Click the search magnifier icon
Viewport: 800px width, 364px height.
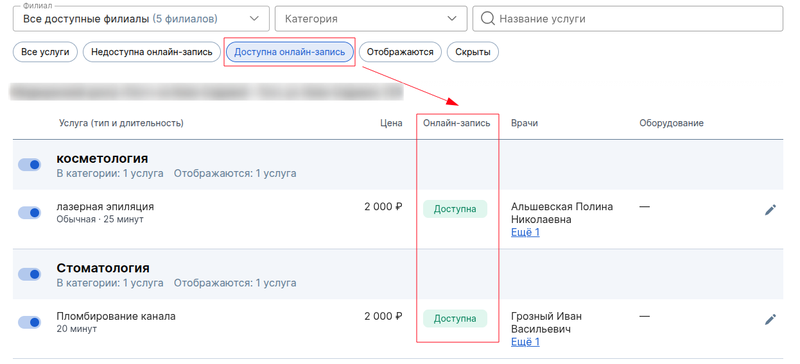[x=488, y=19]
